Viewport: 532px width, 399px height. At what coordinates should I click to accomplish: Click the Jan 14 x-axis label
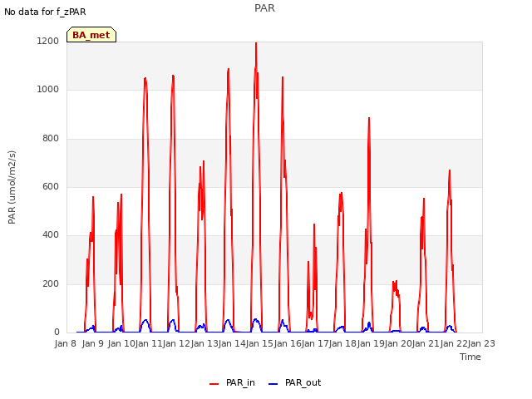click(232, 343)
